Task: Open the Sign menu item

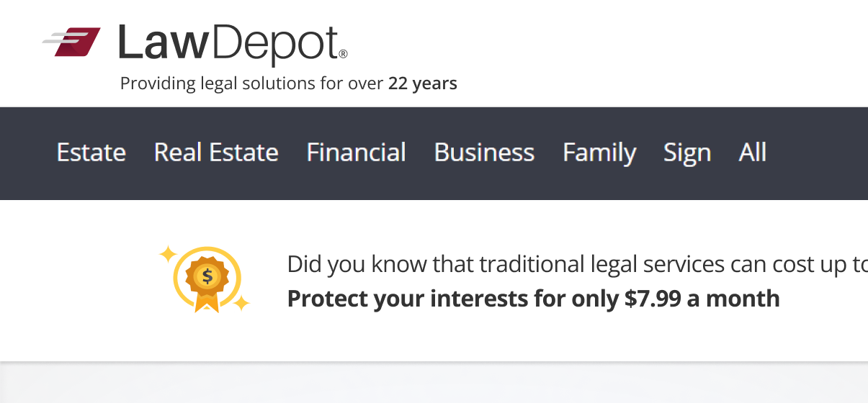Action: point(687,153)
